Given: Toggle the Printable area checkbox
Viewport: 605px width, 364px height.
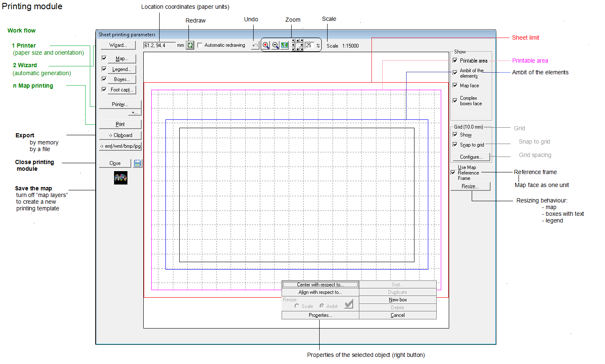Looking at the screenshot, I should coord(455,61).
